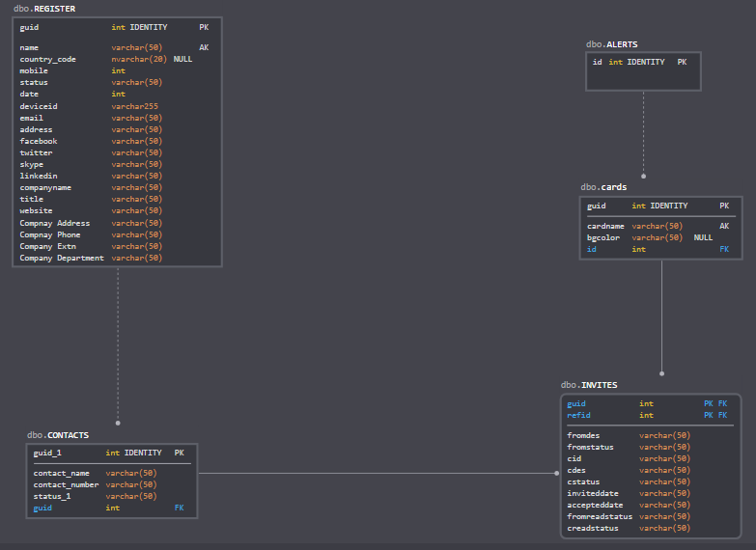756x550 pixels.
Task: Select the dbo.cards table title
Action: tap(603, 187)
